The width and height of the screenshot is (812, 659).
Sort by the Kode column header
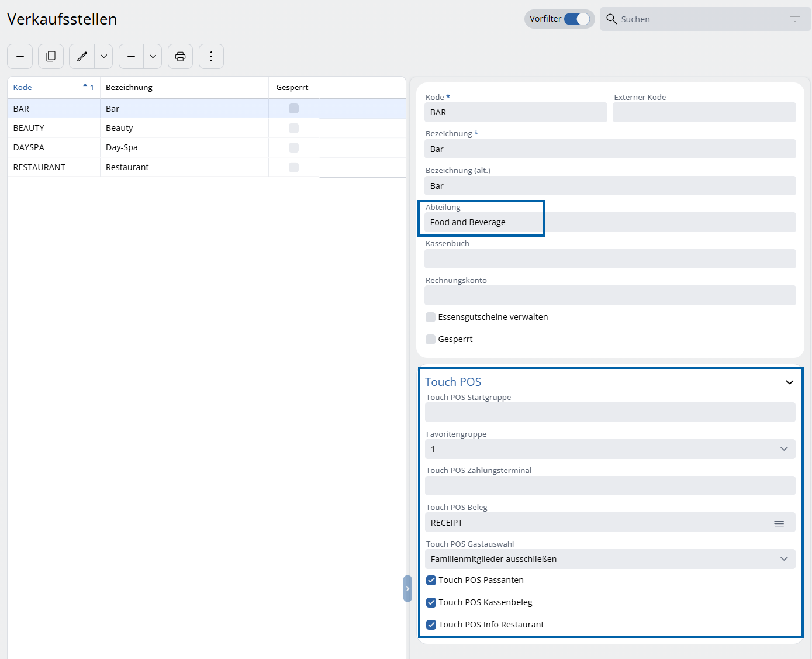(x=23, y=87)
